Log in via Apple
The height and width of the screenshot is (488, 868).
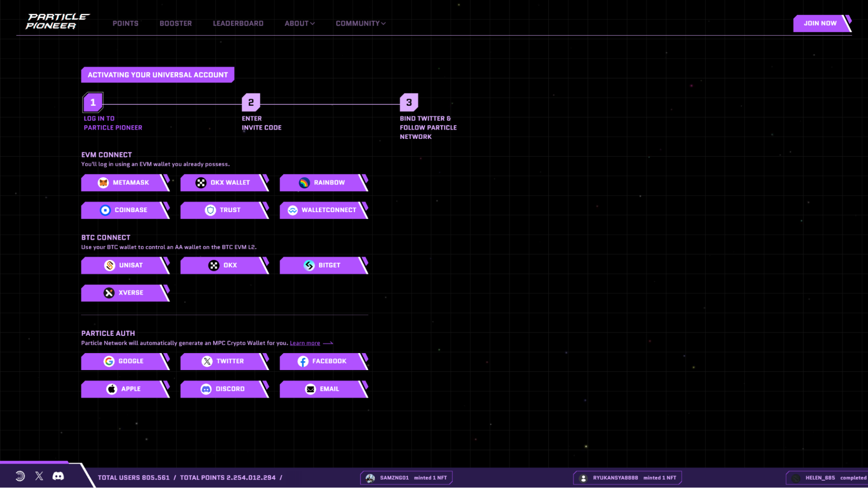point(125,389)
